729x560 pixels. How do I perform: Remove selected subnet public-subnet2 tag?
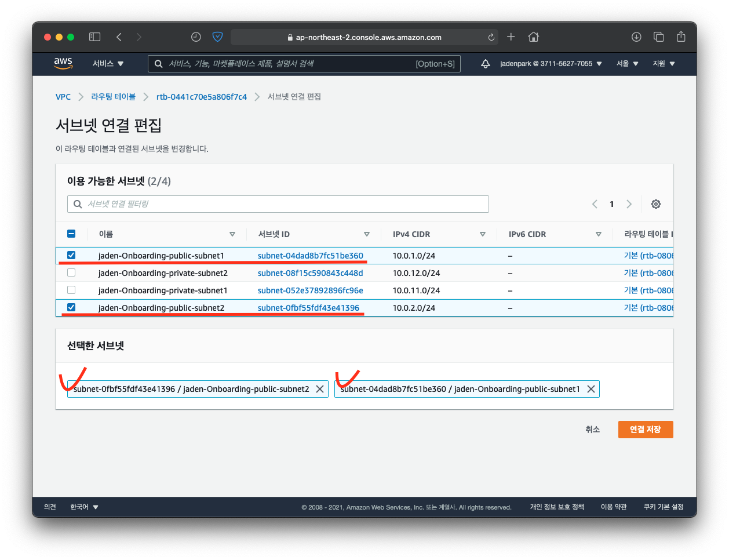[x=320, y=389]
